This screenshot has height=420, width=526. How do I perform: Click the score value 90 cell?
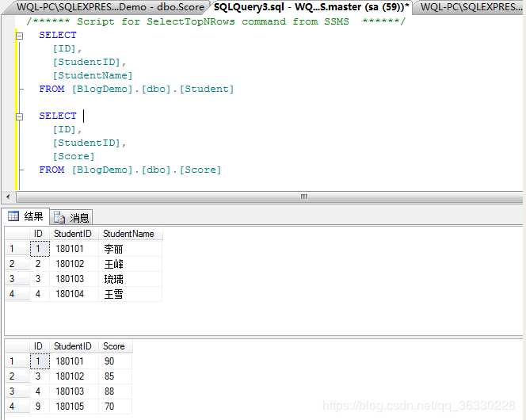[x=116, y=361]
